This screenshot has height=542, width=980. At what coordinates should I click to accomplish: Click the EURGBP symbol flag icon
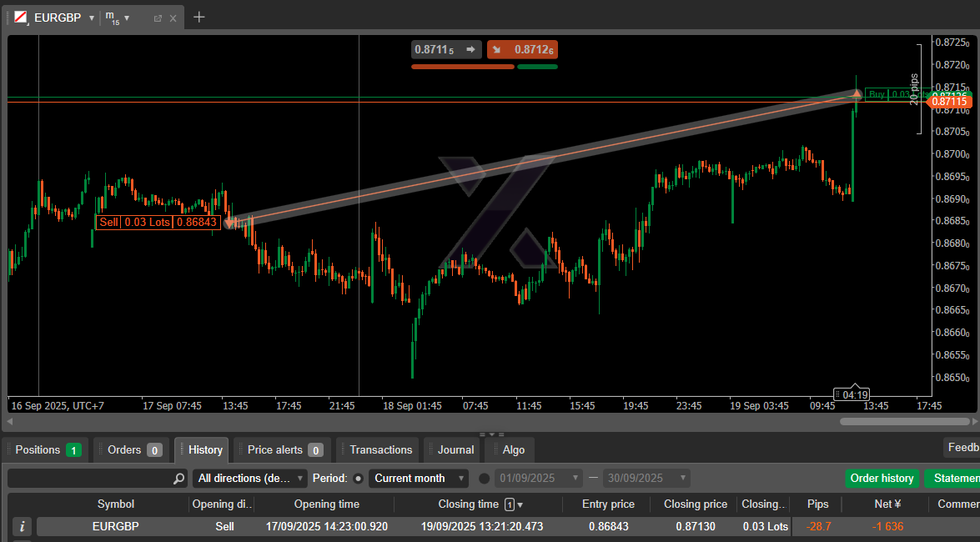[x=20, y=18]
